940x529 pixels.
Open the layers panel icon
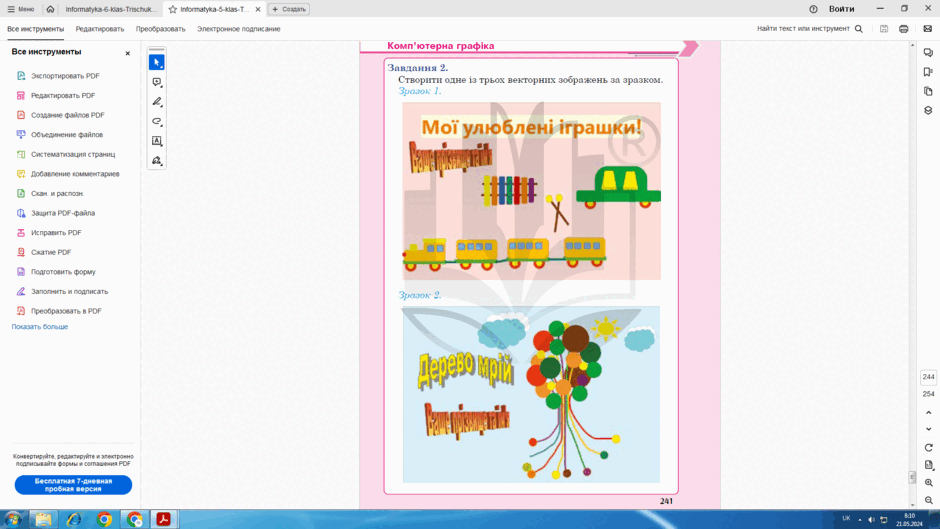928,111
